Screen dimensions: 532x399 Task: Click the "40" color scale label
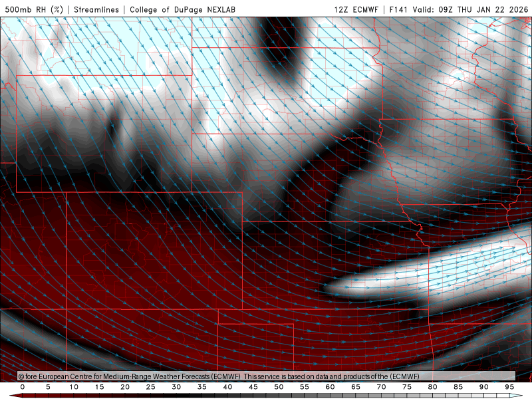[227, 387]
